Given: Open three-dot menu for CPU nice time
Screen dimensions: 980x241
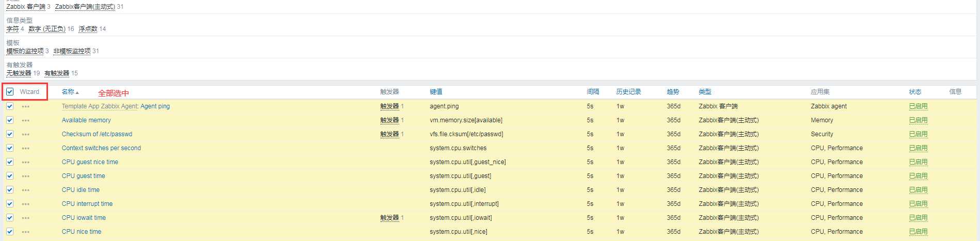Looking at the screenshot, I should click(x=26, y=232).
